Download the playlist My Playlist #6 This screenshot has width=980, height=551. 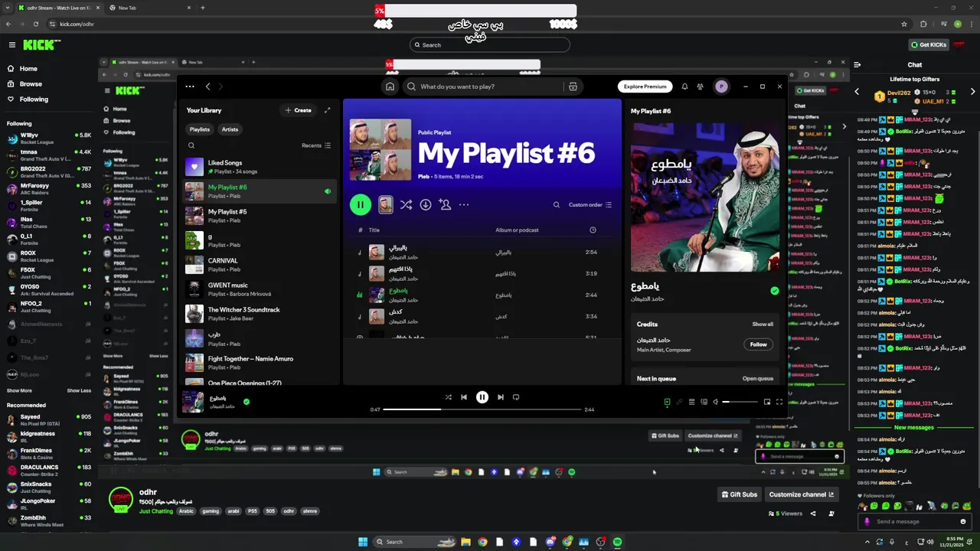click(426, 204)
